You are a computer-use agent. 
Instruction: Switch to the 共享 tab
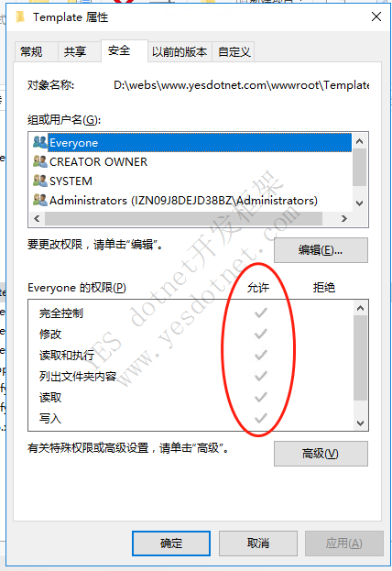75,51
